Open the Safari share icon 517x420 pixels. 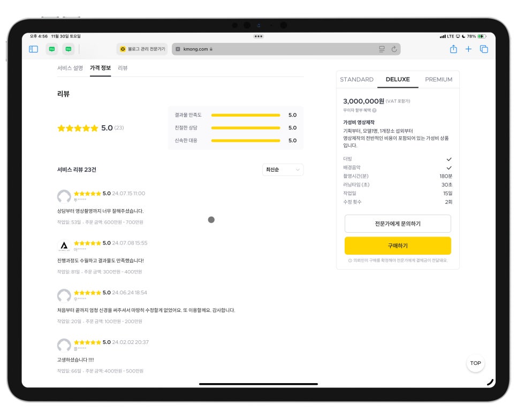click(x=453, y=49)
